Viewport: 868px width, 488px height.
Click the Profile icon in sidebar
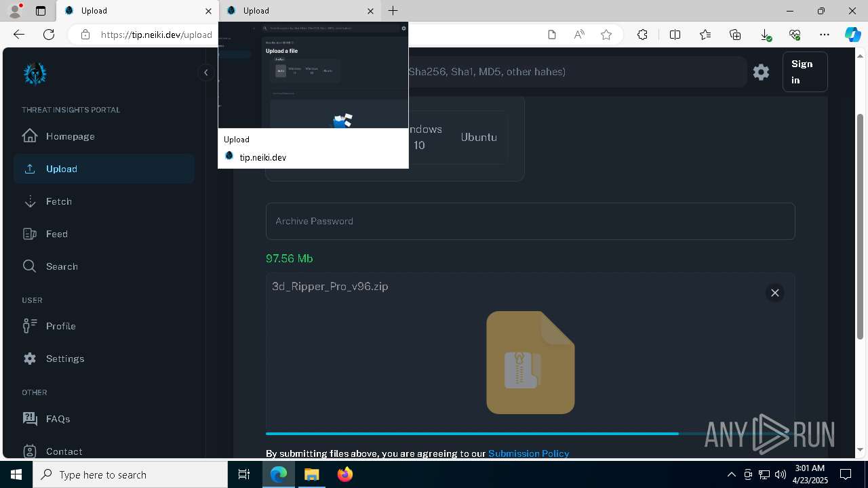pyautogui.click(x=29, y=326)
